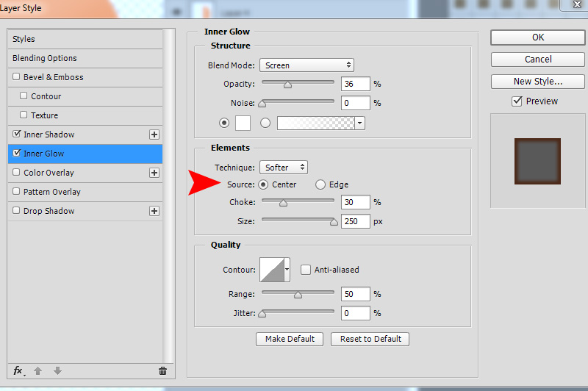Select the Center source radio button
Image resolution: width=588 pixels, height=391 pixels.
tap(263, 184)
